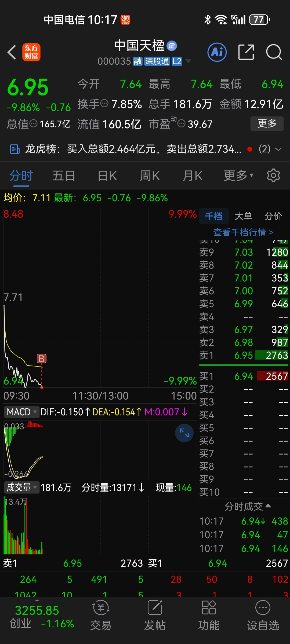Tap the share export icon
Screen dimensions: 290x644
click(x=246, y=52)
